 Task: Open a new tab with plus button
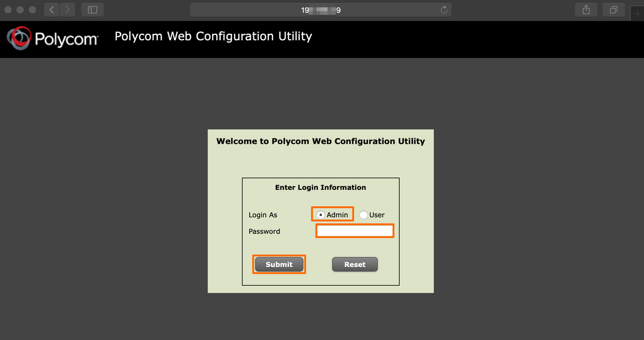pyautogui.click(x=636, y=14)
